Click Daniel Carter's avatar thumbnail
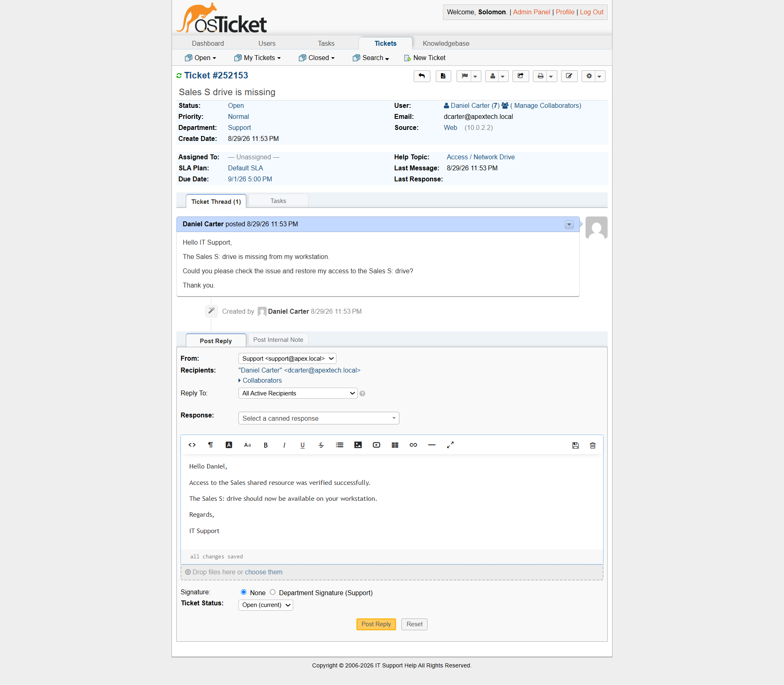 tap(596, 228)
